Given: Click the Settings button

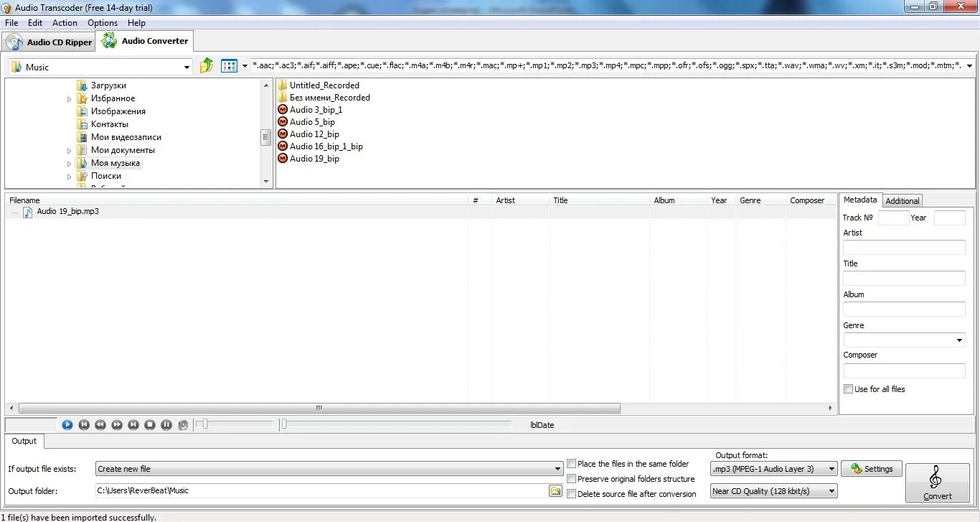Looking at the screenshot, I should [x=872, y=469].
